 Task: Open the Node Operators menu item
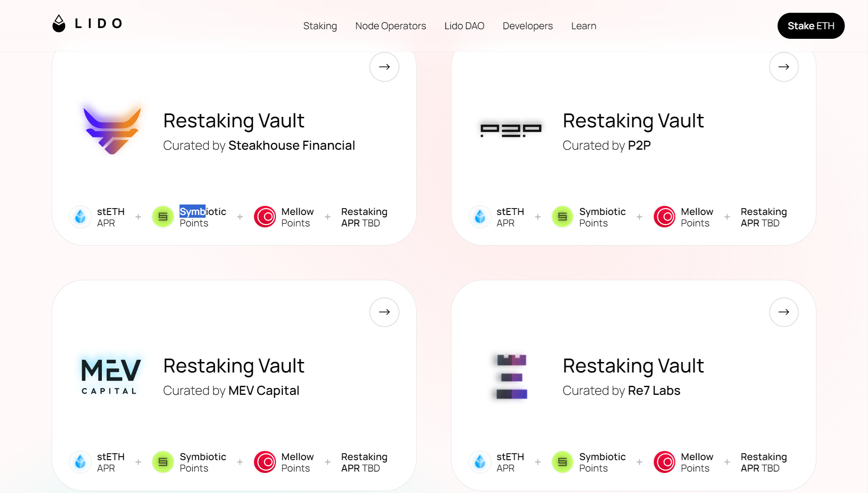391,26
